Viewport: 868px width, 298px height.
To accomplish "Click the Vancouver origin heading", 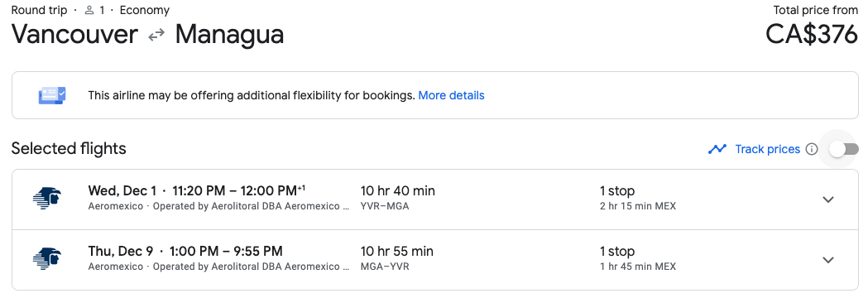I will click(74, 34).
